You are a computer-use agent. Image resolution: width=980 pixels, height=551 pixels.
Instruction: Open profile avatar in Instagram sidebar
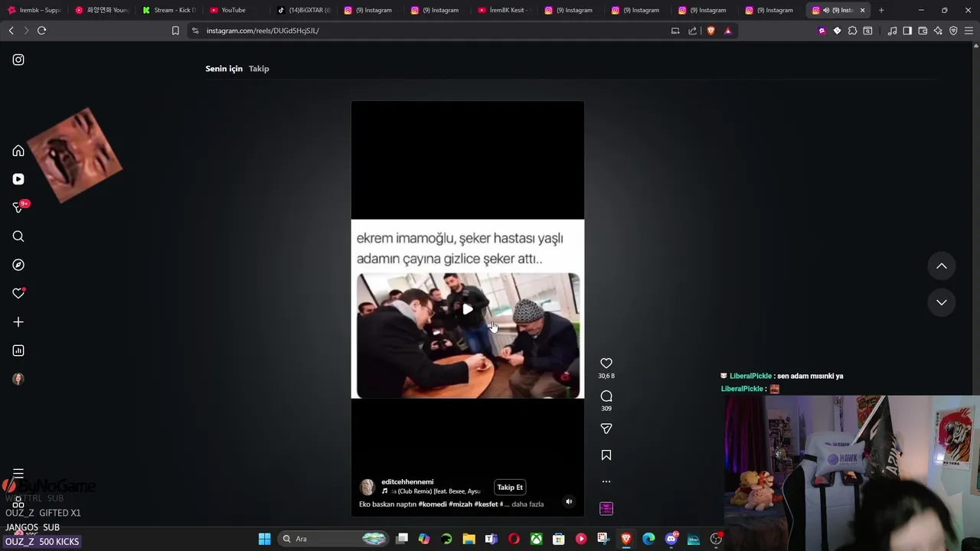18,379
